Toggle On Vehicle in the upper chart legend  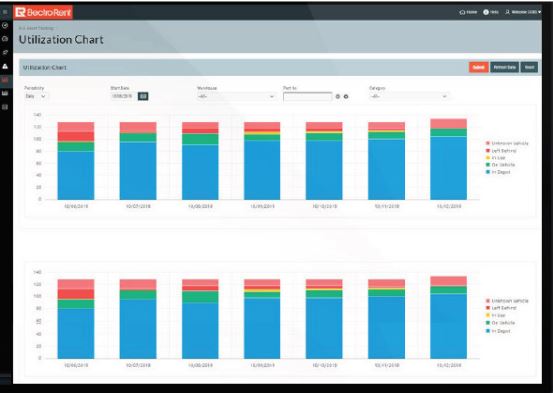coord(500,165)
